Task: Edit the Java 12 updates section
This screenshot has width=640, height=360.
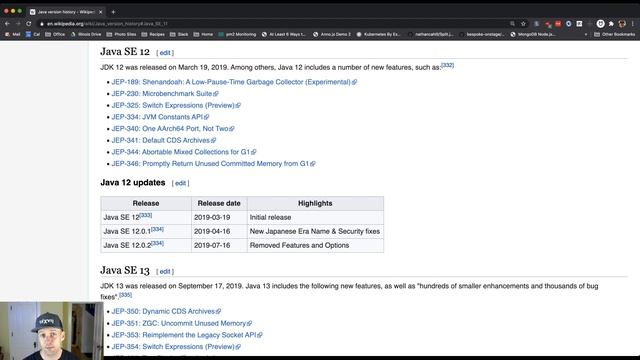Action: coord(180,183)
